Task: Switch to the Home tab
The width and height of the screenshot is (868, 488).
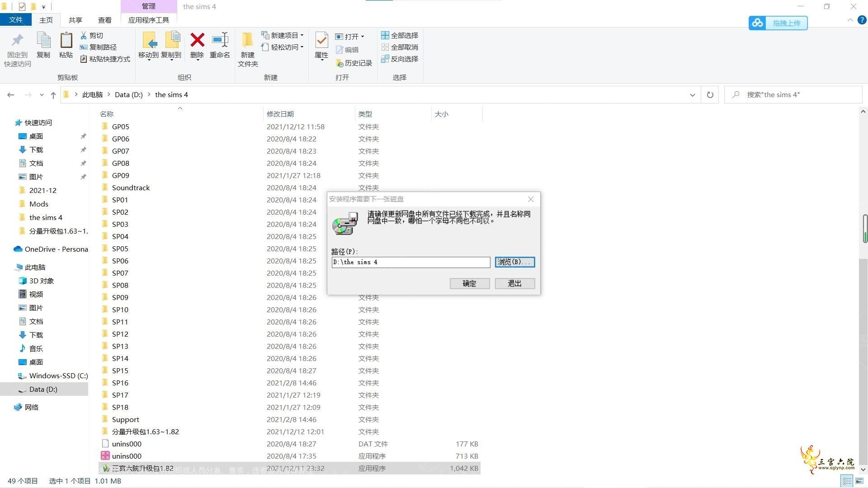Action: tap(46, 20)
